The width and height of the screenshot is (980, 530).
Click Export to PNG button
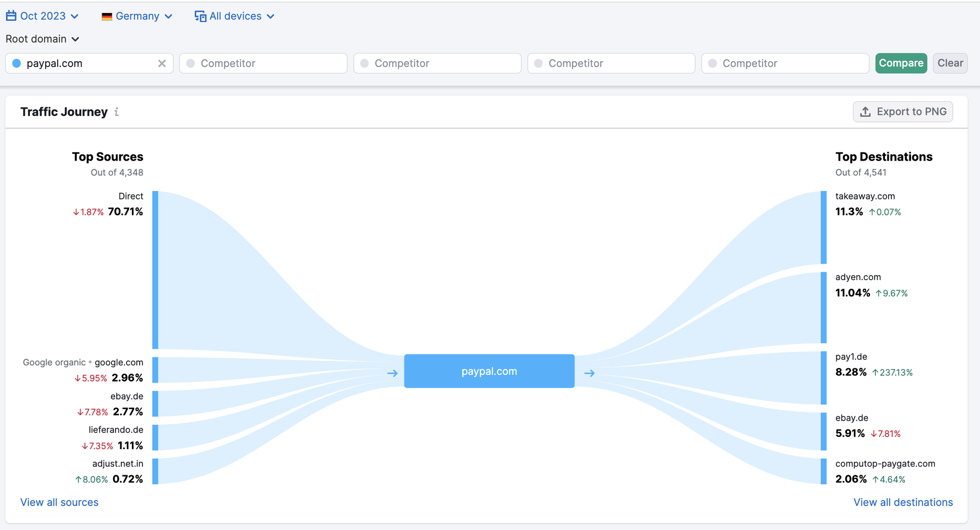coord(903,112)
